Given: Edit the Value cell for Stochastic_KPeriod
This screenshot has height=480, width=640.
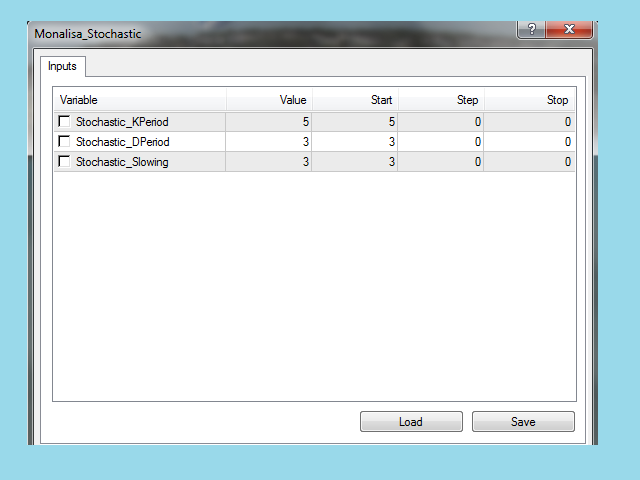Looking at the screenshot, I should point(269,122).
